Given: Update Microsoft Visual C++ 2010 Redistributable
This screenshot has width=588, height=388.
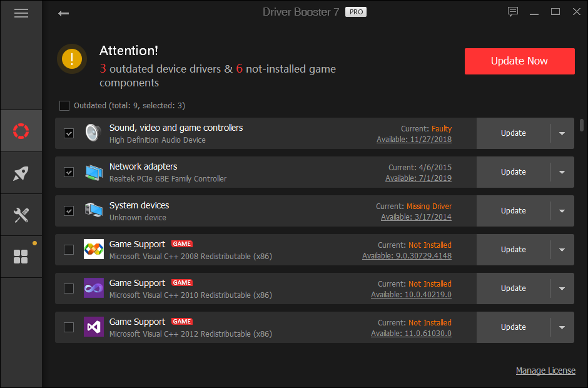Looking at the screenshot, I should [513, 288].
